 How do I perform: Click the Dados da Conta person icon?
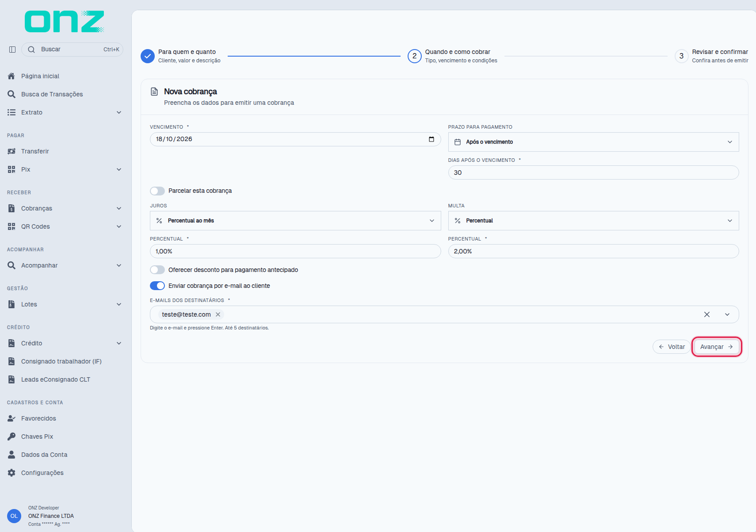pos(11,455)
